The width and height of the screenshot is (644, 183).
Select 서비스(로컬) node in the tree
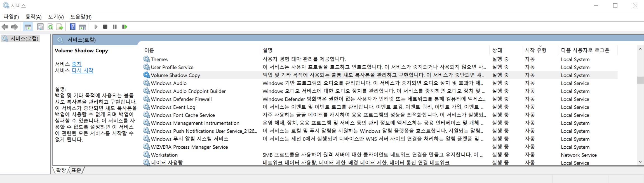coord(20,39)
